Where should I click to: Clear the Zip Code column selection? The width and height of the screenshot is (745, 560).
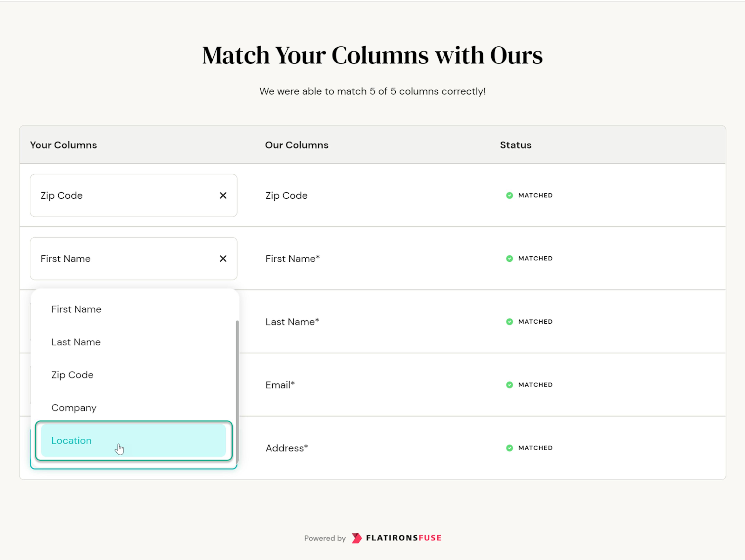pyautogui.click(x=223, y=195)
